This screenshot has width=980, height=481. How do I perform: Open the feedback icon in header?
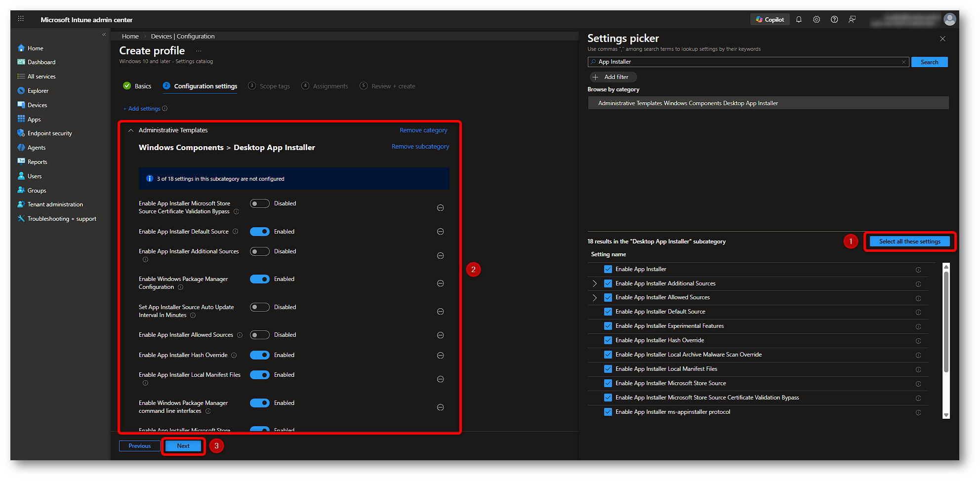tap(852, 20)
